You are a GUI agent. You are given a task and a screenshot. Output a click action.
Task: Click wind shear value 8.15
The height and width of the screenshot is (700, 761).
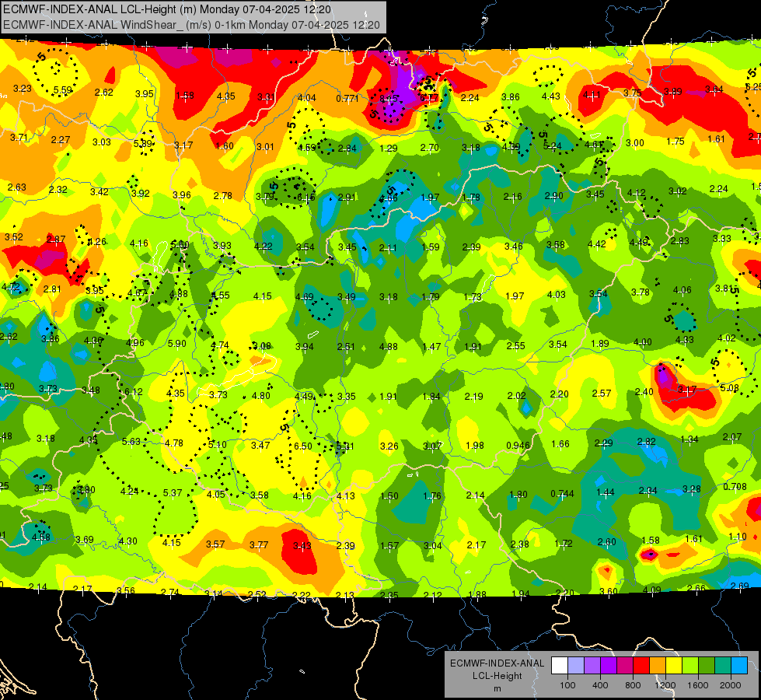(x=389, y=99)
